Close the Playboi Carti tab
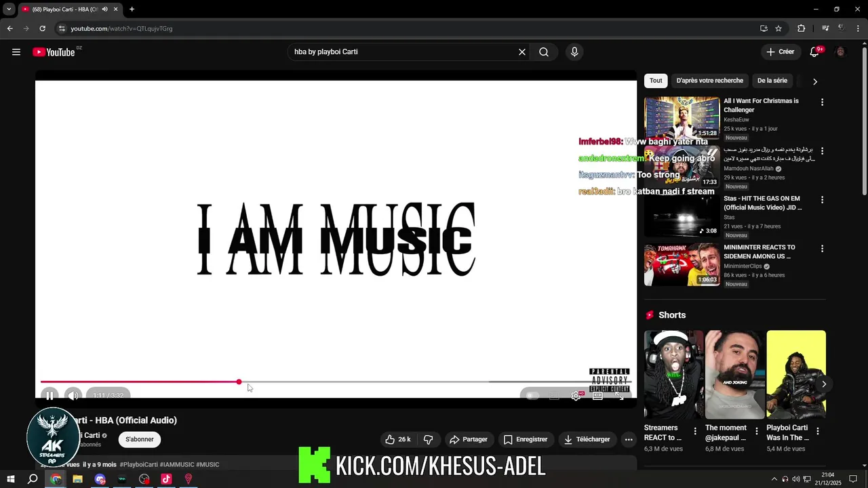 click(x=116, y=9)
